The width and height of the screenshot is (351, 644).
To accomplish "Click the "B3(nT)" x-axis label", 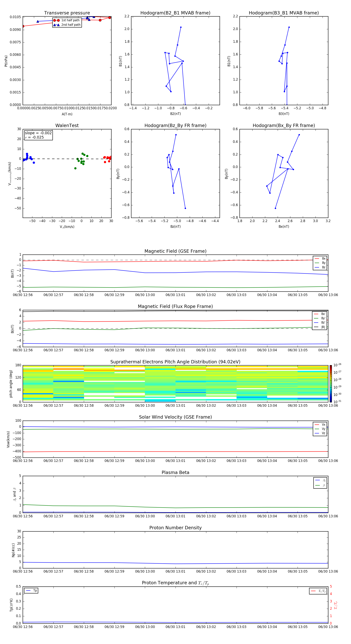I will (x=284, y=114).
